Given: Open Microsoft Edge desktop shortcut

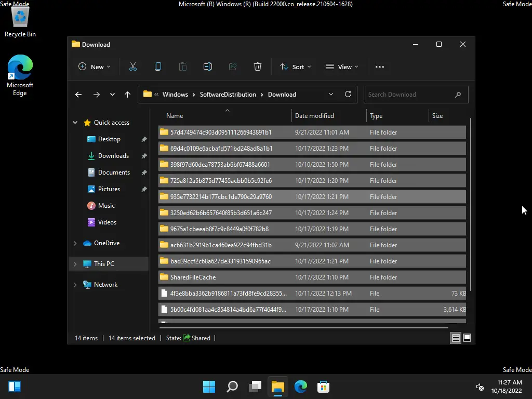Looking at the screenshot, I should [x=20, y=75].
